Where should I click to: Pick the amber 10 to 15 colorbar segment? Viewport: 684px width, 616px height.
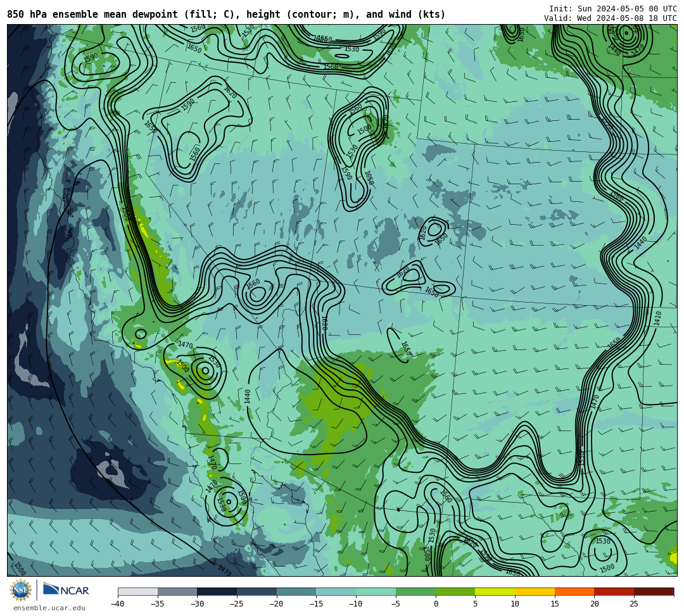(x=535, y=591)
